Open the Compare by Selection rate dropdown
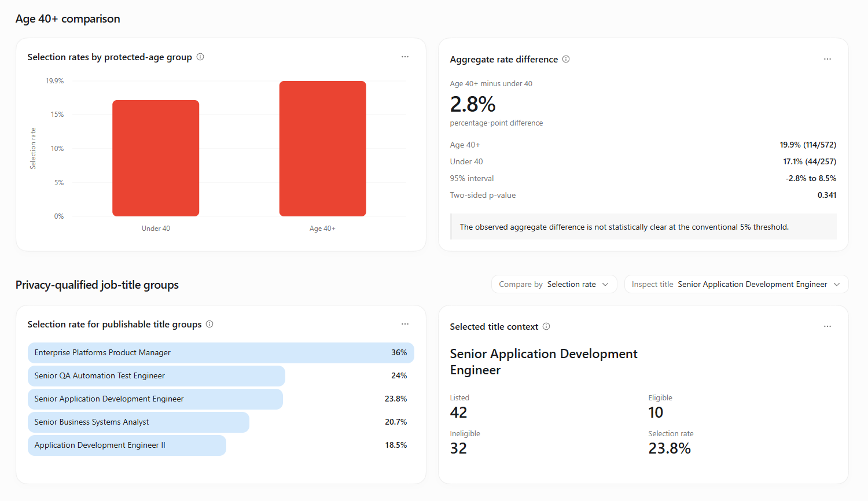This screenshot has width=868, height=501. click(554, 284)
